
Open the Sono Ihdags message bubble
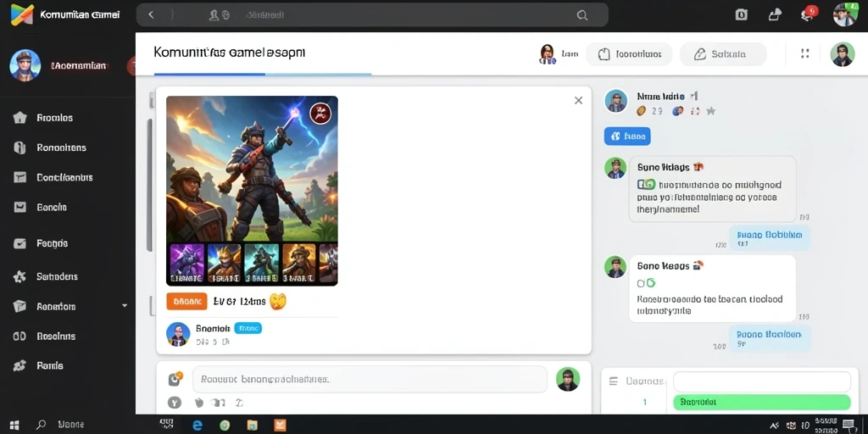712,189
